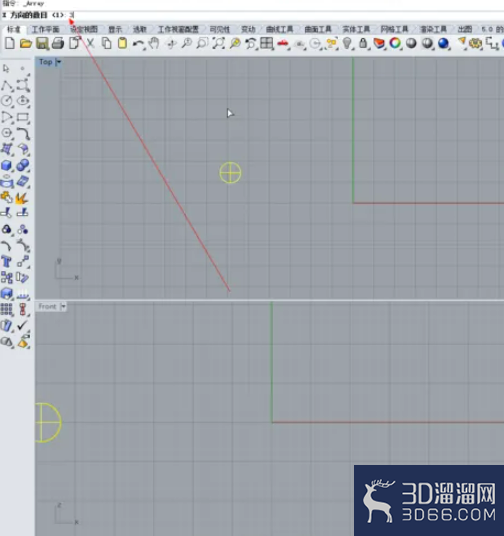This screenshot has height=536, width=504.
Task: Paste from clipboard with the yellow clipboard icon
Action: [x=122, y=43]
